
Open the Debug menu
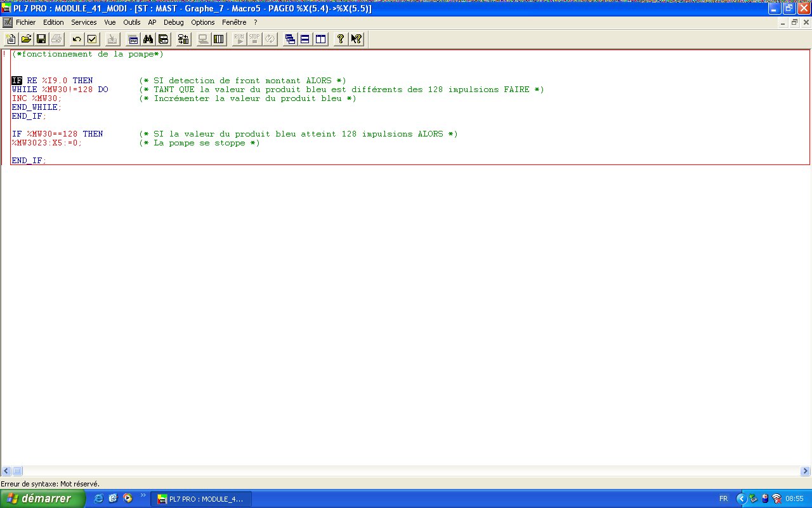tap(173, 22)
